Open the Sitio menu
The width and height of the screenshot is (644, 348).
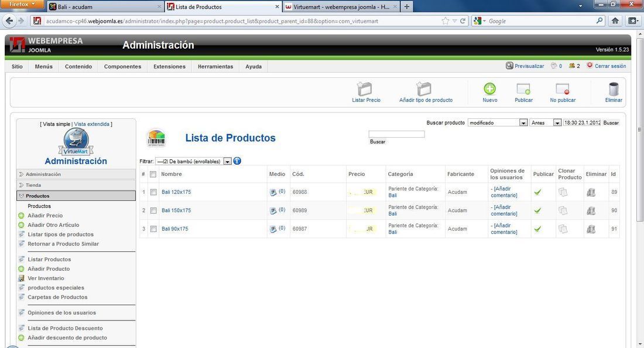[x=17, y=66]
